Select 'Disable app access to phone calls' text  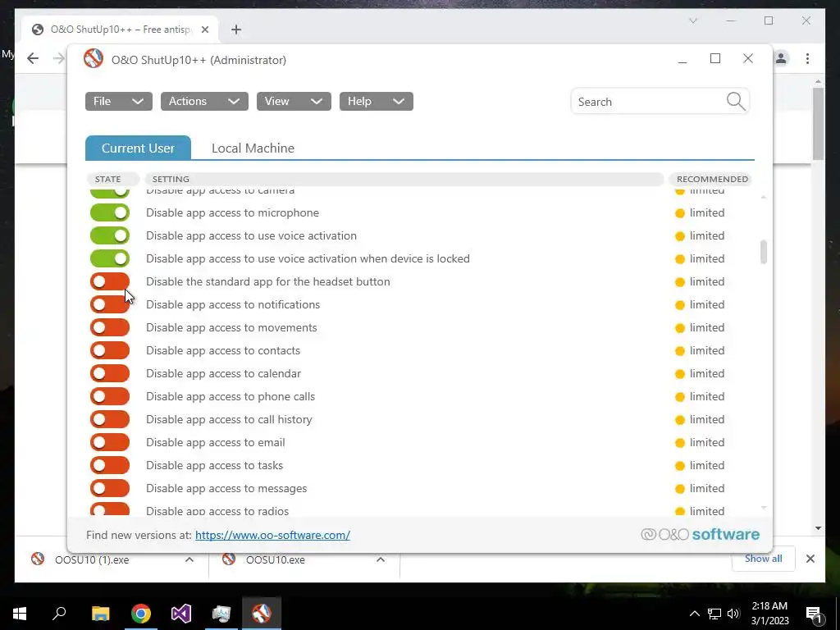231,396
